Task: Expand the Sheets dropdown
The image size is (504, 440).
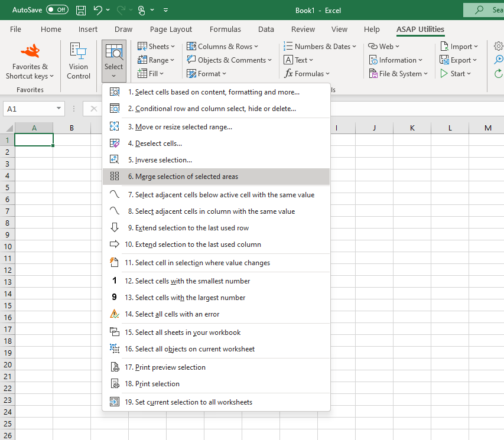Action: point(156,46)
